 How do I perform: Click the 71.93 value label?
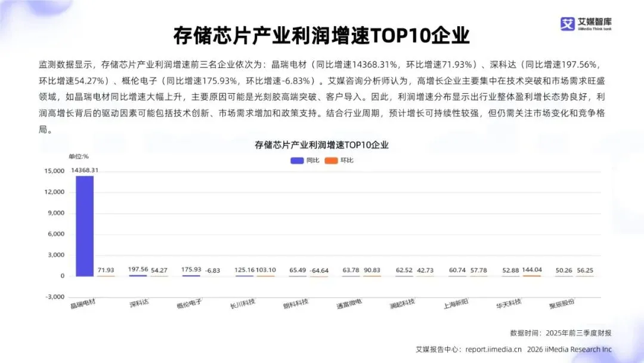[106, 270]
